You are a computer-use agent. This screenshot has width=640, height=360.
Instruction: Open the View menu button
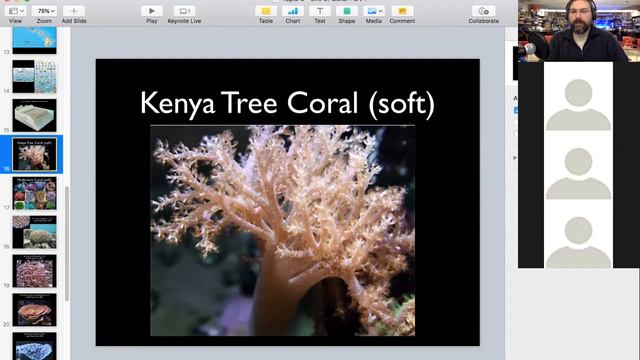click(16, 11)
